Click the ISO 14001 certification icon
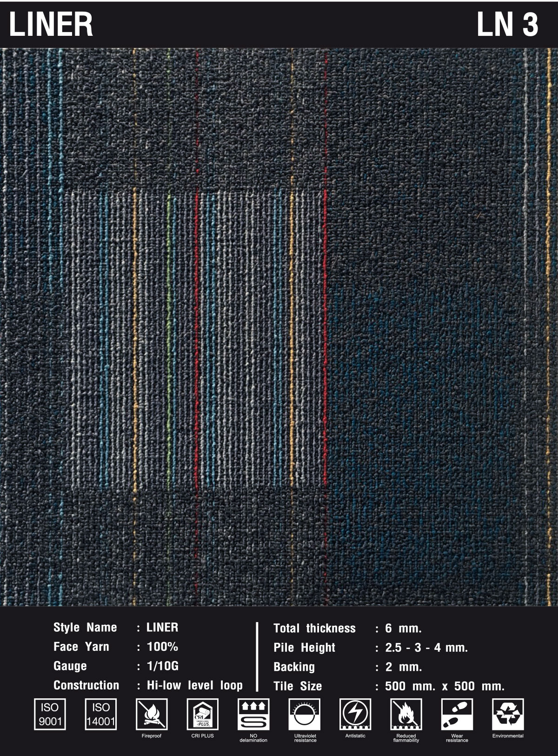558x756 pixels. coord(100,714)
